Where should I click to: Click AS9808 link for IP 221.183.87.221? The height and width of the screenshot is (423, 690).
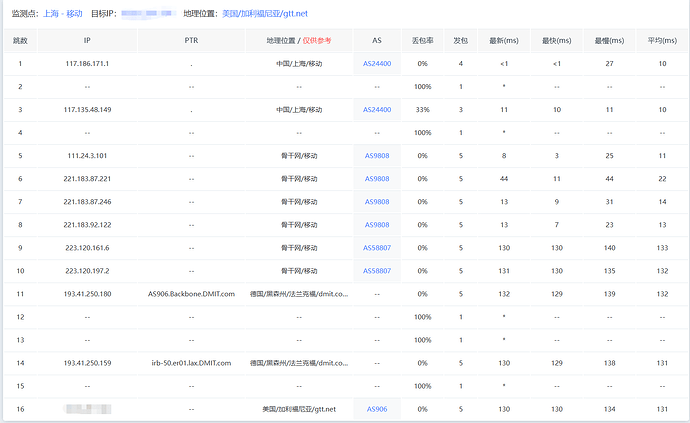pyautogui.click(x=377, y=179)
